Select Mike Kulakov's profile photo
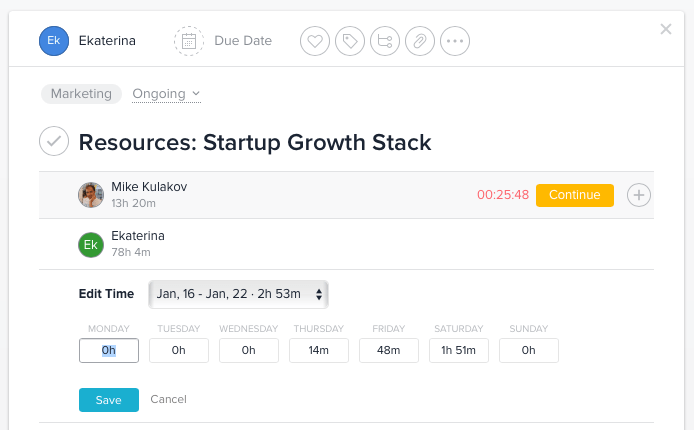The width and height of the screenshot is (694, 430). click(91, 195)
